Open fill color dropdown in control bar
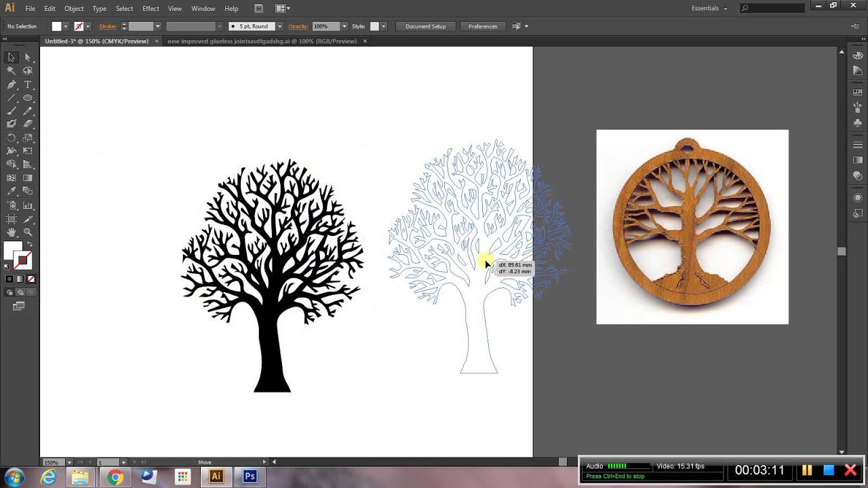 [66, 26]
